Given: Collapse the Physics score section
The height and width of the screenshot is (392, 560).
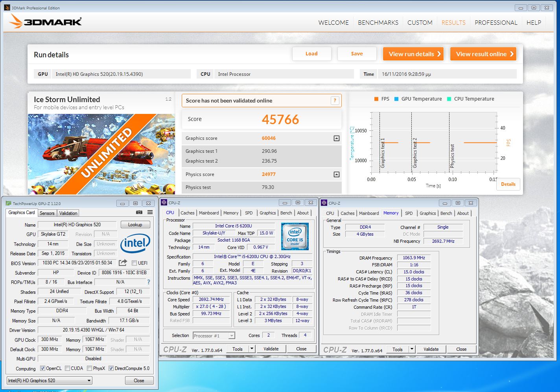Looking at the screenshot, I should [336, 174].
